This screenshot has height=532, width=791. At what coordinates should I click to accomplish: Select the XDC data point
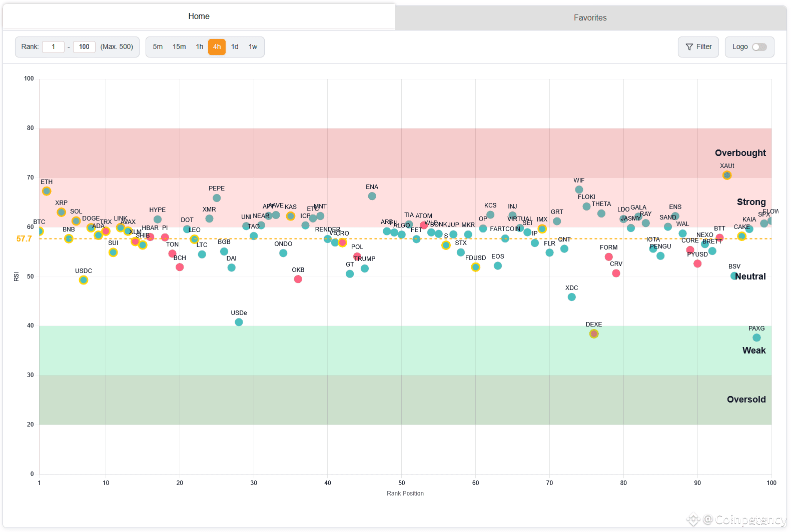tap(571, 297)
